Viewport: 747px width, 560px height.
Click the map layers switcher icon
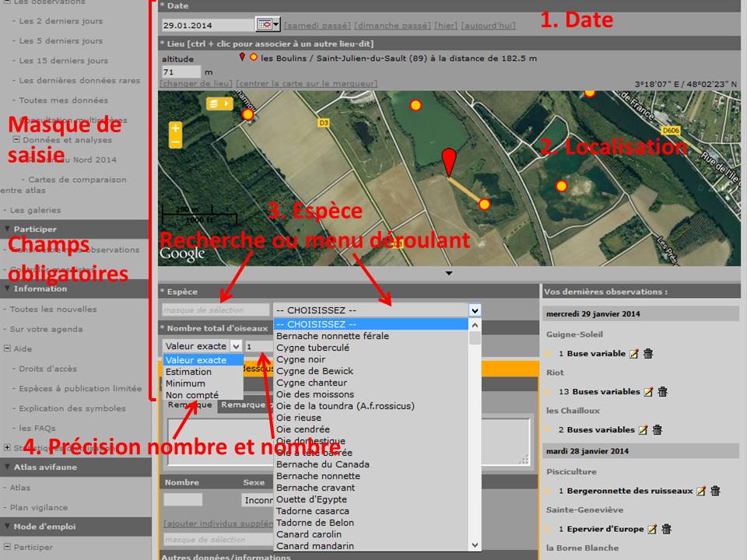(219, 103)
